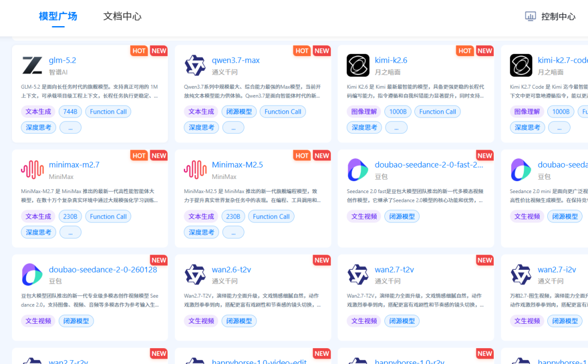
Task: Click 文本生成 tag on qwen3.7-max card
Action: [x=201, y=112]
